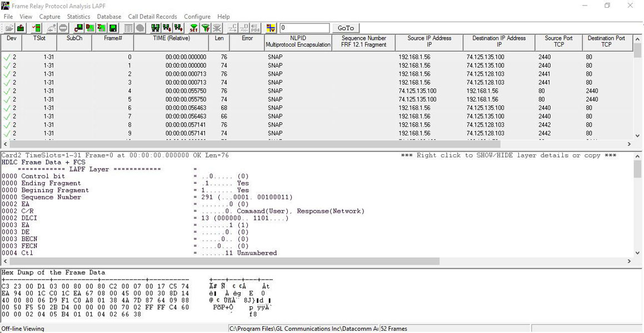Click frame list scrollbar down arrow
Viewport: 644px width, 333px height.
pos(637,136)
